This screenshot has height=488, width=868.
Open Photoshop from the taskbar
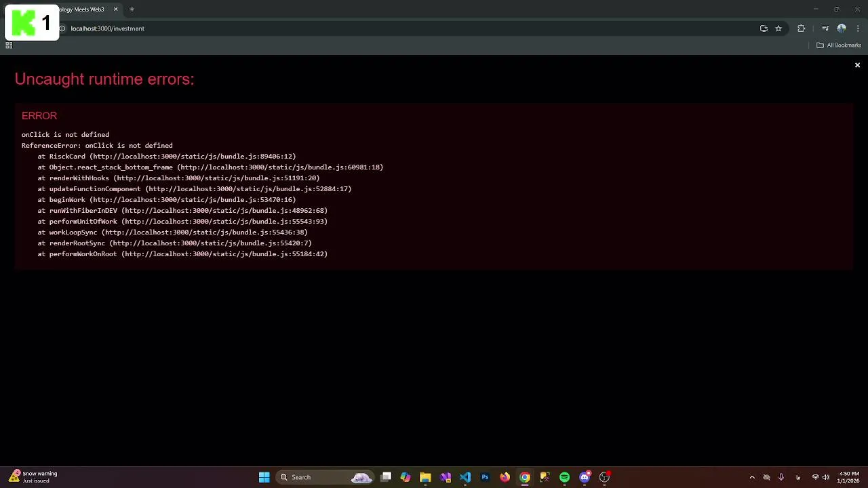tap(485, 477)
